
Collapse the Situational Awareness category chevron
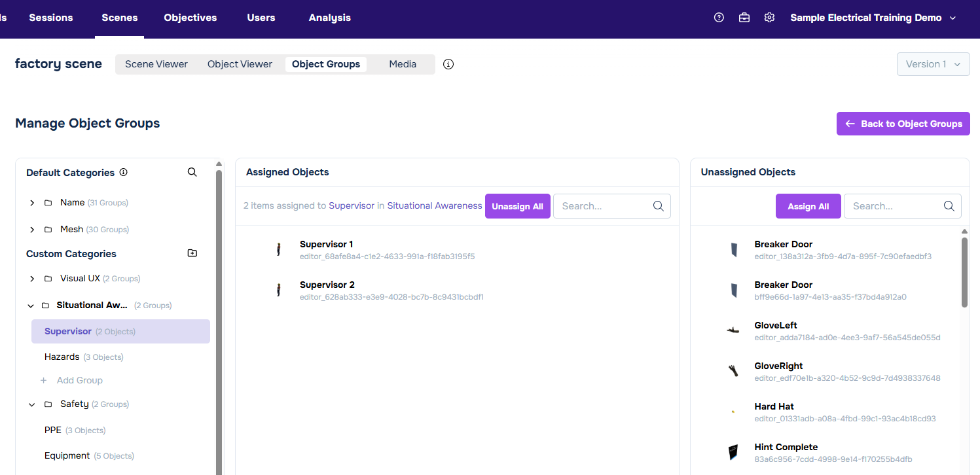pyautogui.click(x=30, y=306)
